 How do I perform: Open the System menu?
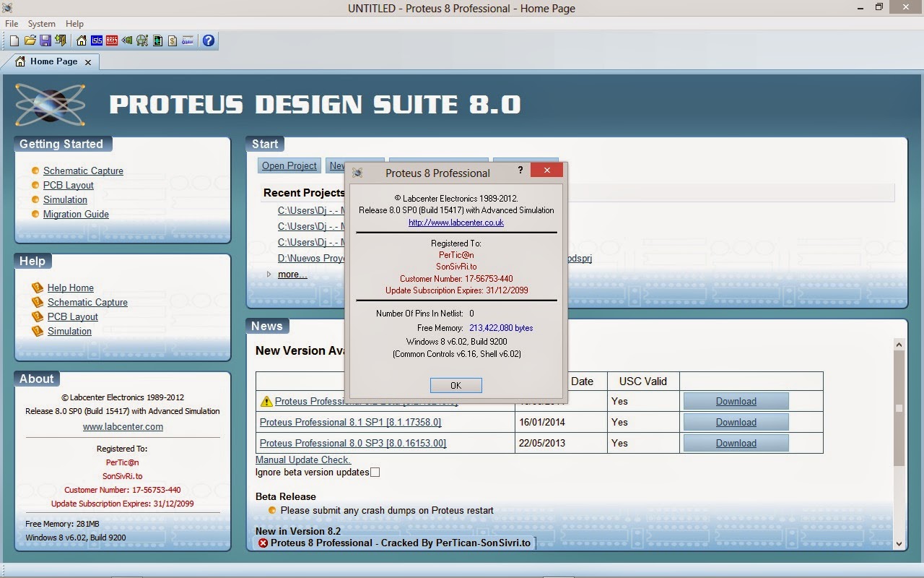click(41, 23)
